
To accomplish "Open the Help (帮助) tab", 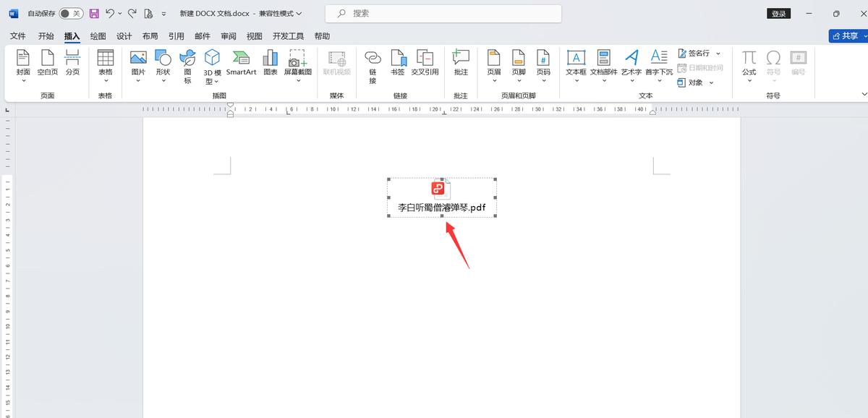I will pos(322,36).
